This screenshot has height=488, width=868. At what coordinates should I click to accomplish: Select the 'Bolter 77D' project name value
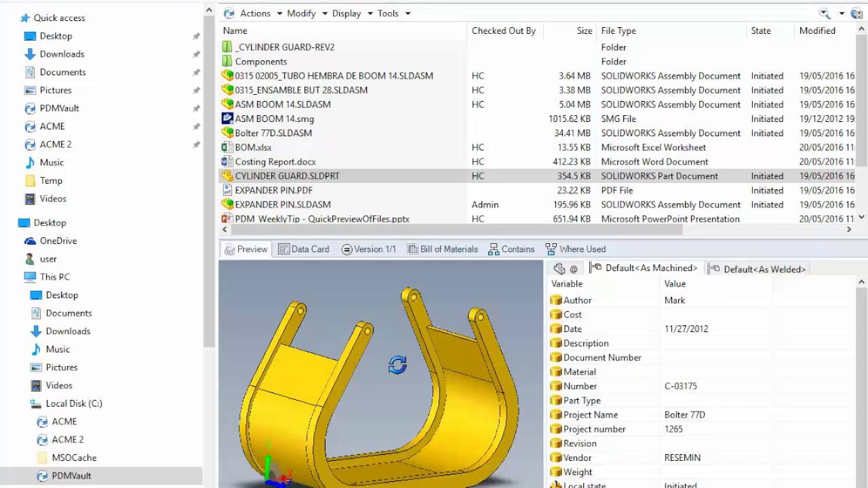point(685,415)
